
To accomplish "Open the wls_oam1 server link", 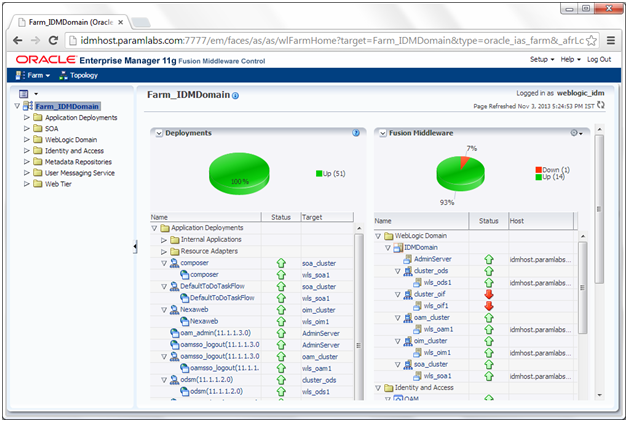I will click(438, 330).
